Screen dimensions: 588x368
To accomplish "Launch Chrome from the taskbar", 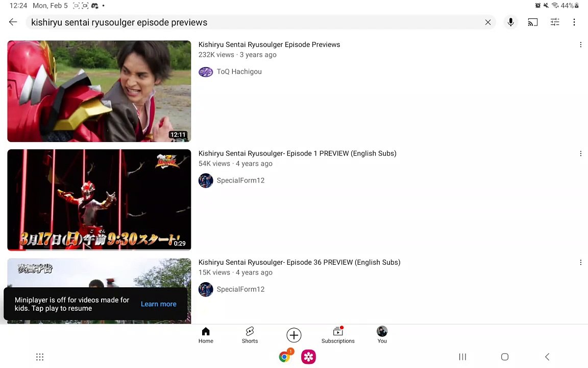I will point(285,356).
